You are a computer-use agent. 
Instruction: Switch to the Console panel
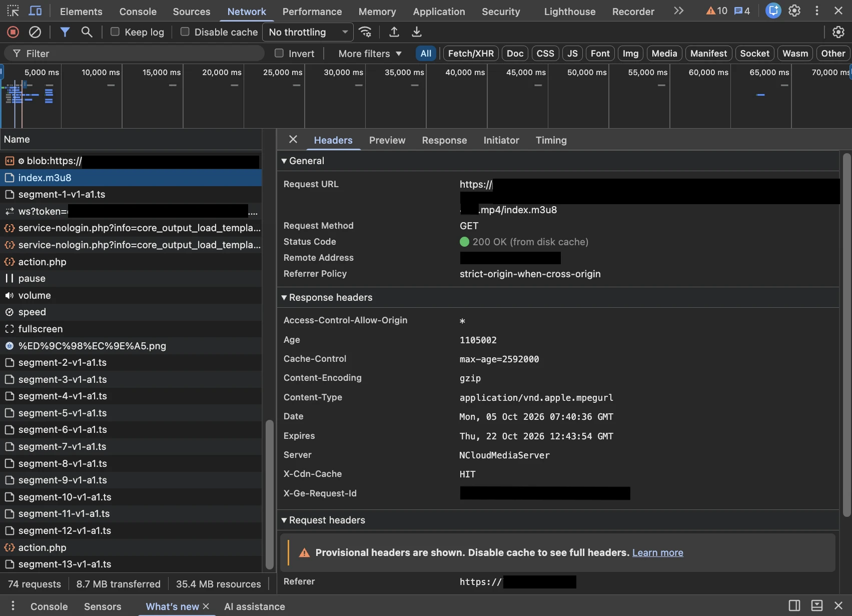coord(138,11)
